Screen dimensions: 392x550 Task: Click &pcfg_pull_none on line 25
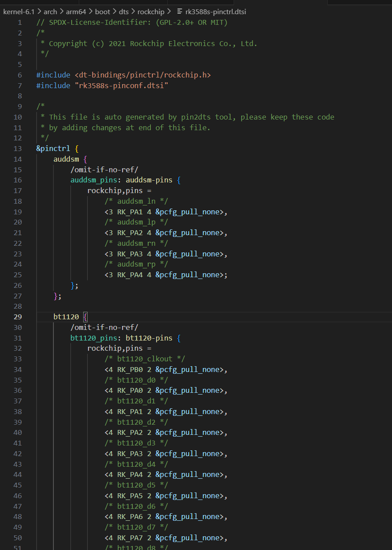(x=188, y=275)
